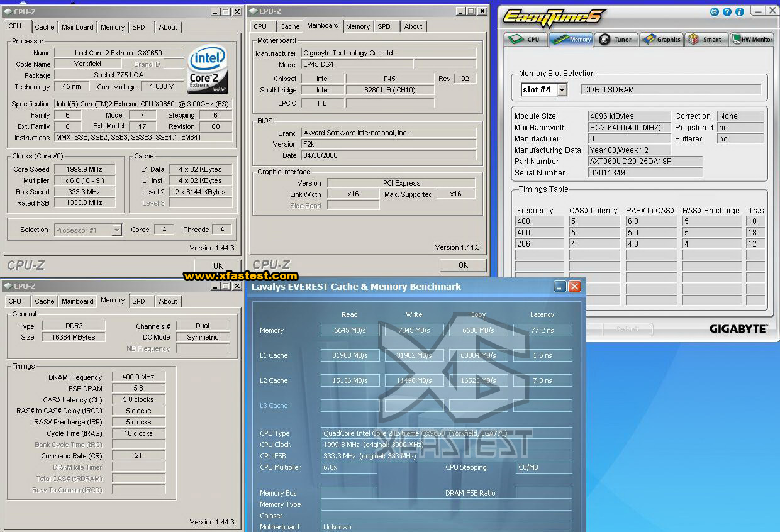This screenshot has height=532, width=780.
Task: Click the blue info icon in EasyTune6
Action: [739, 11]
